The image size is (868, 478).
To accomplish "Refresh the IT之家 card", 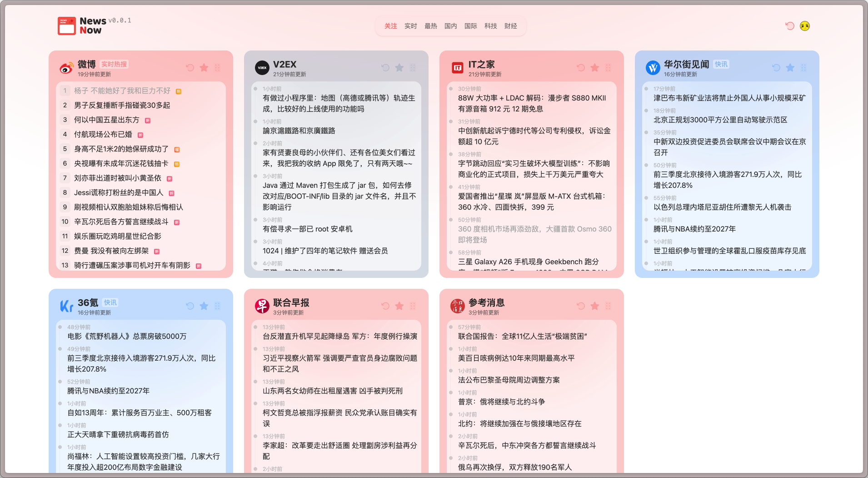I will (581, 68).
